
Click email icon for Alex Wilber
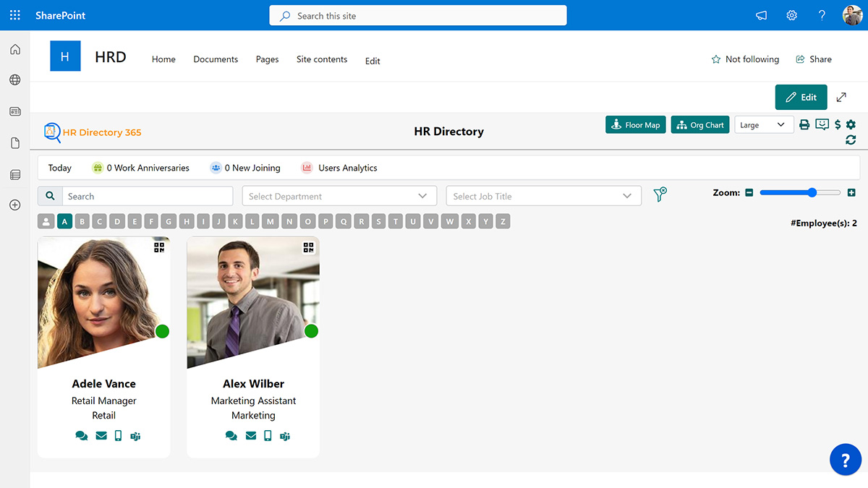point(251,436)
